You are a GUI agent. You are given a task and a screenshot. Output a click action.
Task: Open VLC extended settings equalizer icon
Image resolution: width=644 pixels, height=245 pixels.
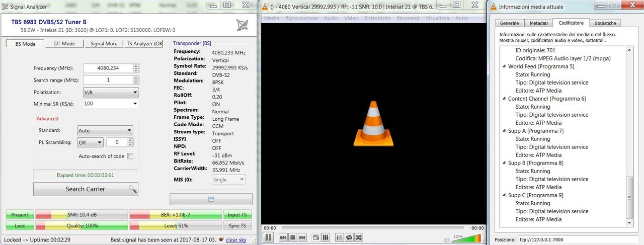coord(326,237)
